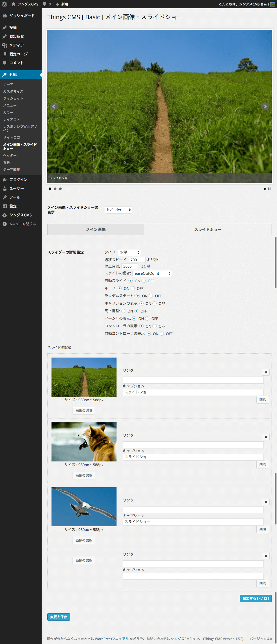The width and height of the screenshot is (277, 644).
Task: Click the 遷移スピード 700 field
Action: point(137,260)
